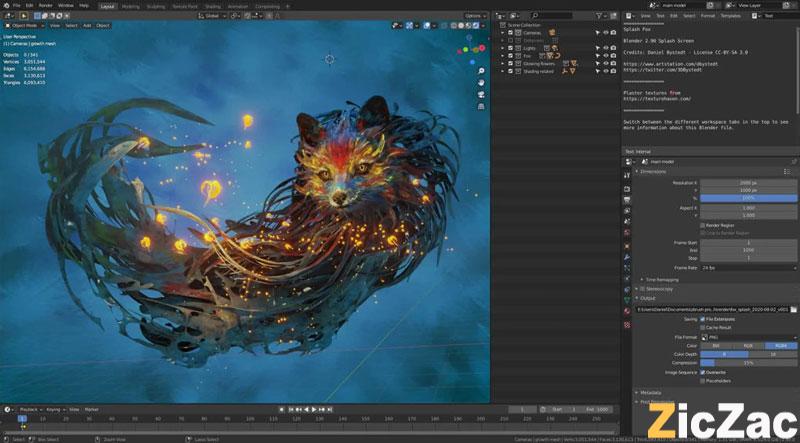The image size is (800, 443).
Task: Click the selectable arrow icon on the Lights row
Action: 596,47
